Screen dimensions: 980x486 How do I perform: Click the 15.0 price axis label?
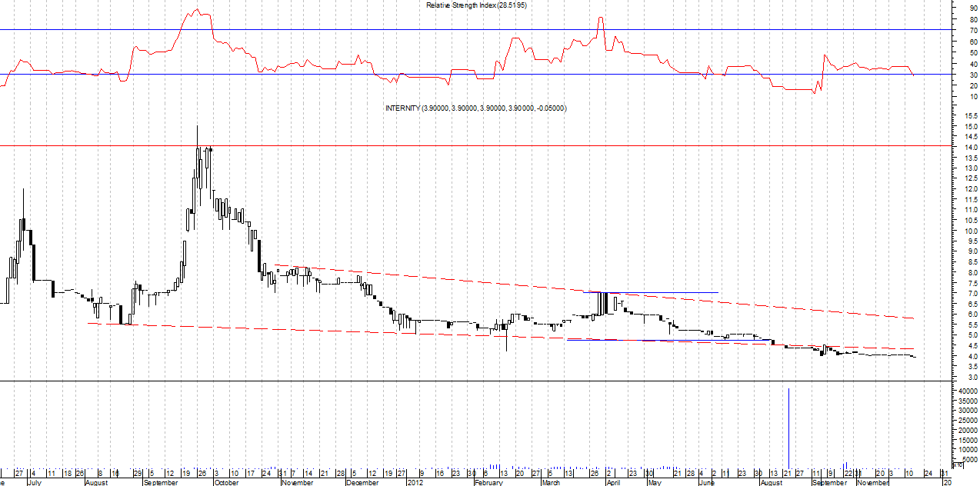[965, 126]
